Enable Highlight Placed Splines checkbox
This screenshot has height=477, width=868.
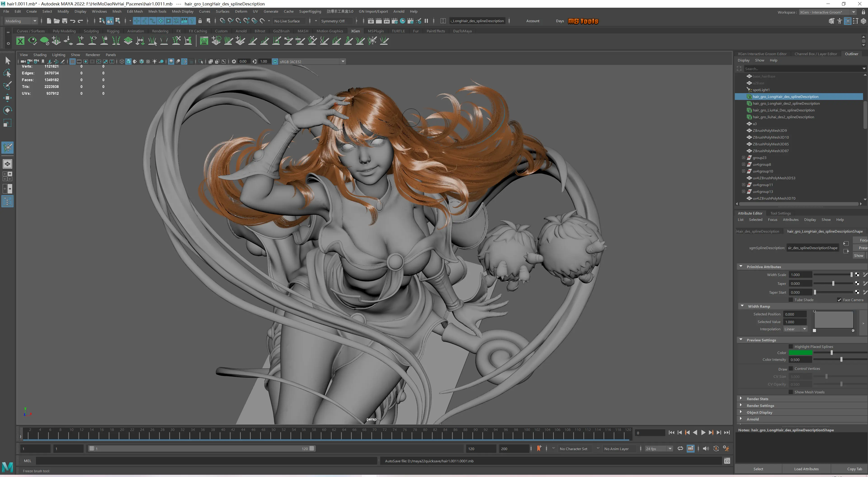pyautogui.click(x=790, y=347)
